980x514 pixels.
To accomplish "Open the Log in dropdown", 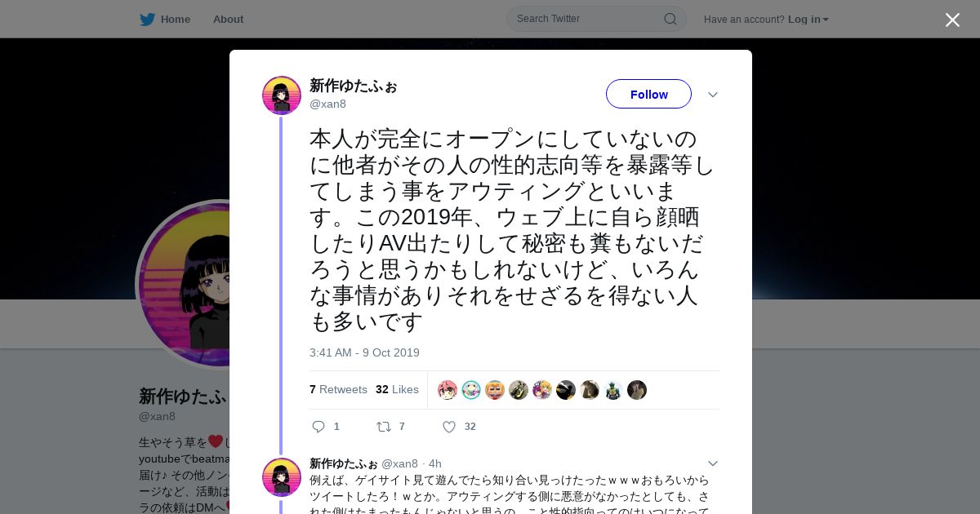I will pos(808,19).
